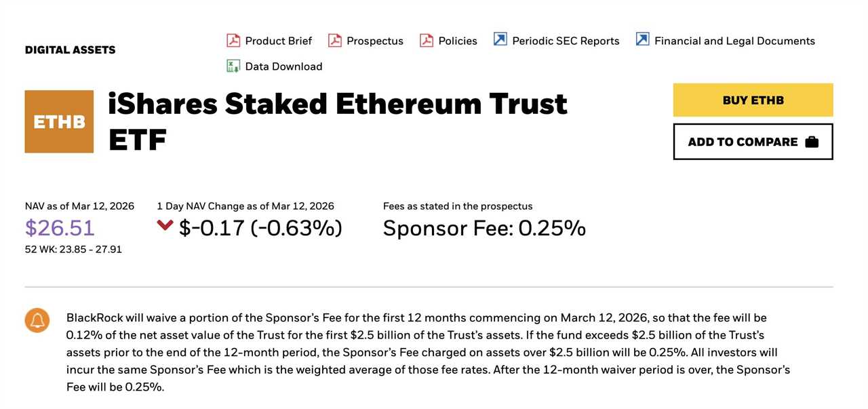Follow the Periodic SEC Reports link
The image size is (868, 409).
(566, 41)
